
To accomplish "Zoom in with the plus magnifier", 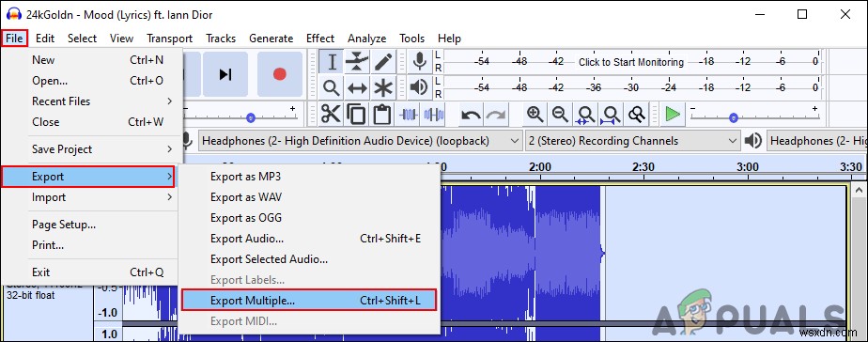I will pos(535,115).
